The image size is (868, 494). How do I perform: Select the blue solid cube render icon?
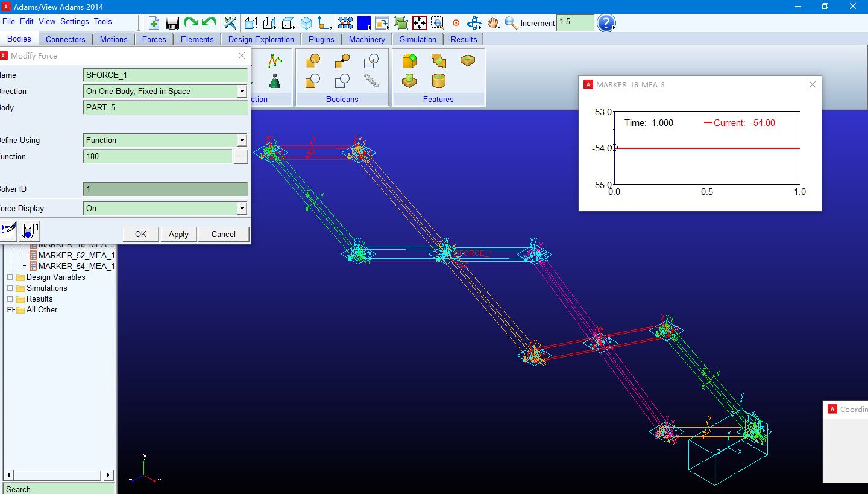coord(306,23)
